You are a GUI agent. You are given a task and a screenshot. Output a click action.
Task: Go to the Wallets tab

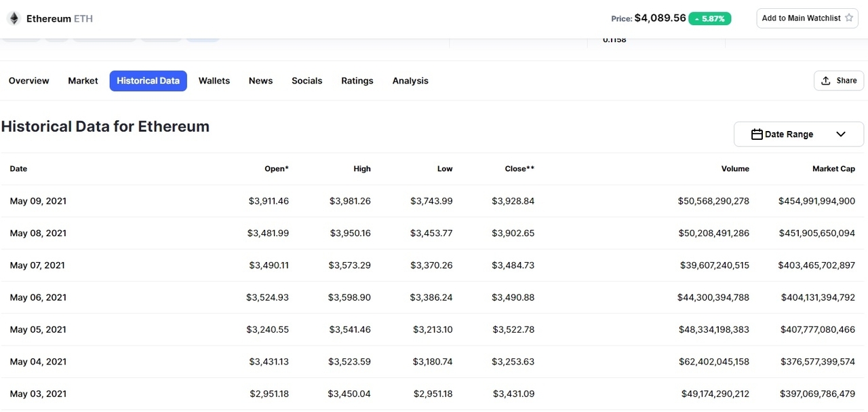click(214, 81)
